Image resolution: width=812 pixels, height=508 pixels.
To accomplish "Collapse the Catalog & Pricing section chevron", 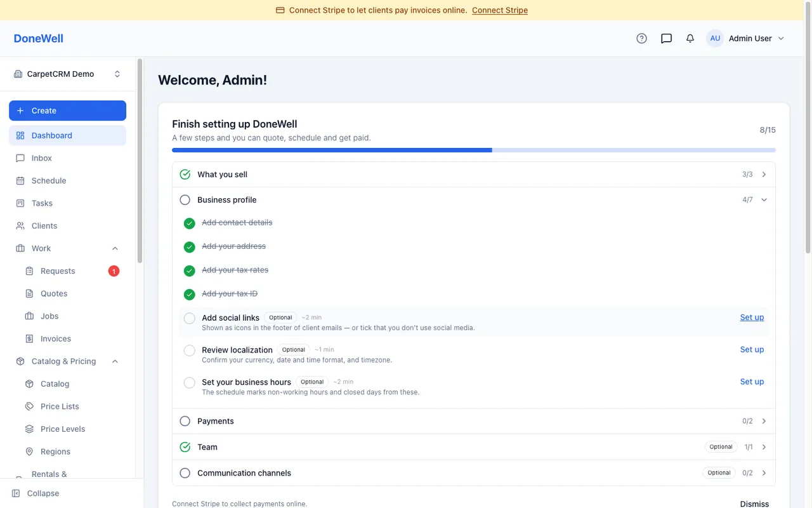I will pos(115,361).
